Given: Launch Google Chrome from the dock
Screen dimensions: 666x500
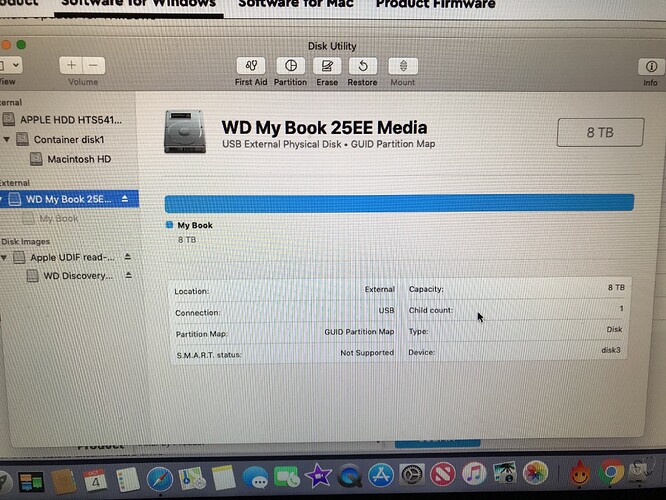Looking at the screenshot, I should (x=611, y=472).
